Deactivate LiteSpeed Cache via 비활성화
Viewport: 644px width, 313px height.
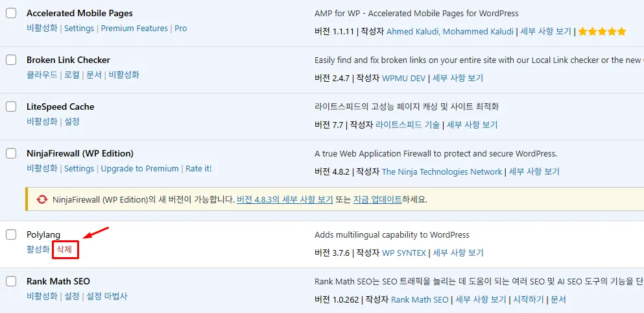pyautogui.click(x=42, y=121)
